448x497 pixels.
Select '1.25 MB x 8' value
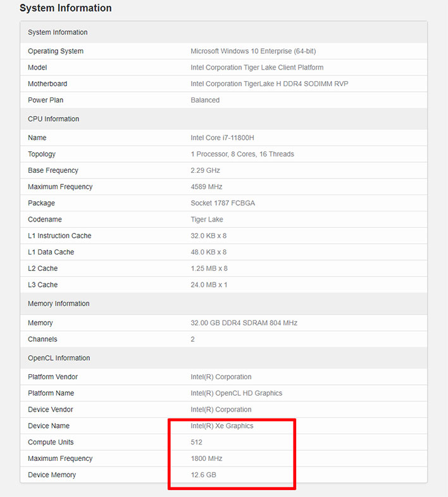coord(209,268)
